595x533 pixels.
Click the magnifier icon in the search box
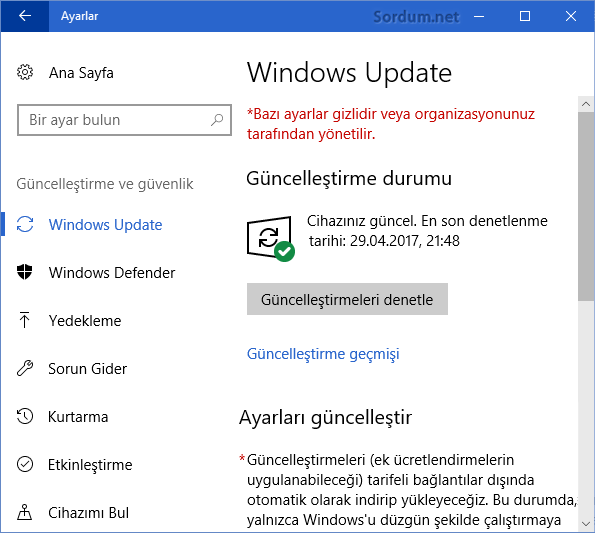[217, 120]
